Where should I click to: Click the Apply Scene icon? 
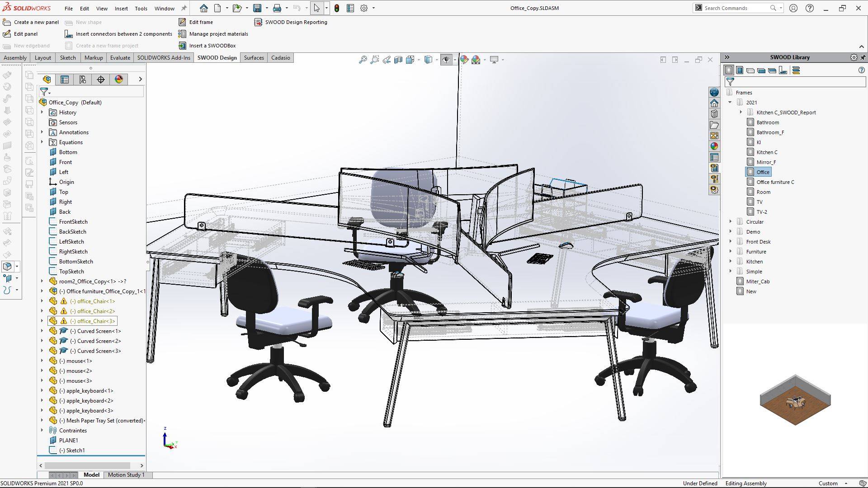click(x=476, y=60)
